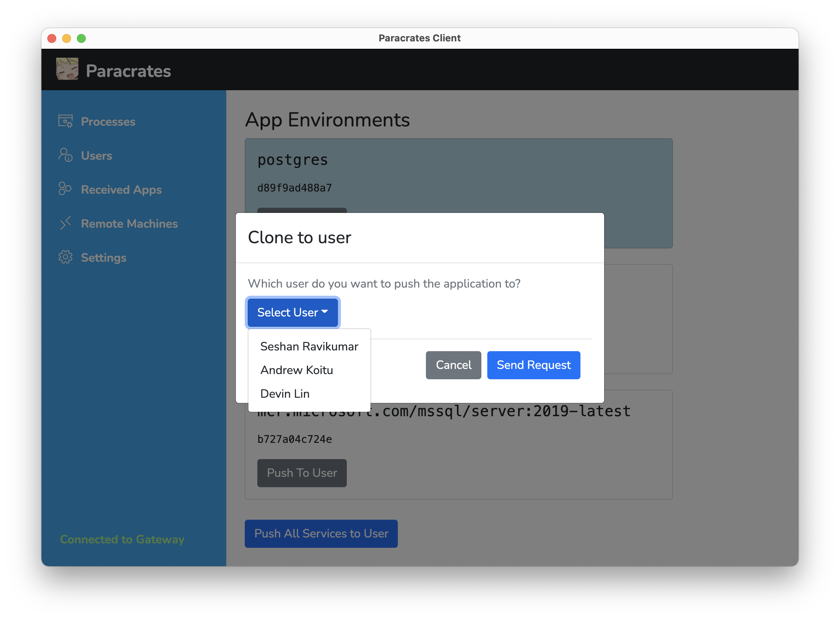Click the Paracrates avatar logo
The height and width of the screenshot is (621, 840).
[67, 69]
